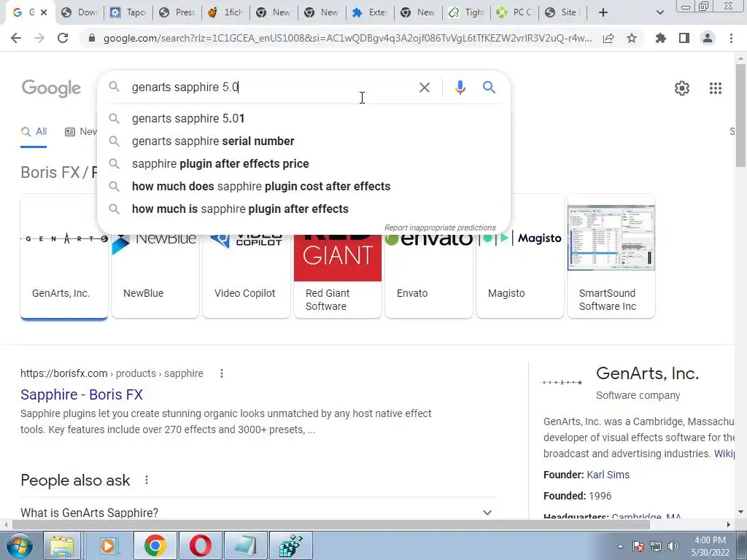Open the Action Center flag tray icon
Screen dimensions: 747x560
point(638,546)
